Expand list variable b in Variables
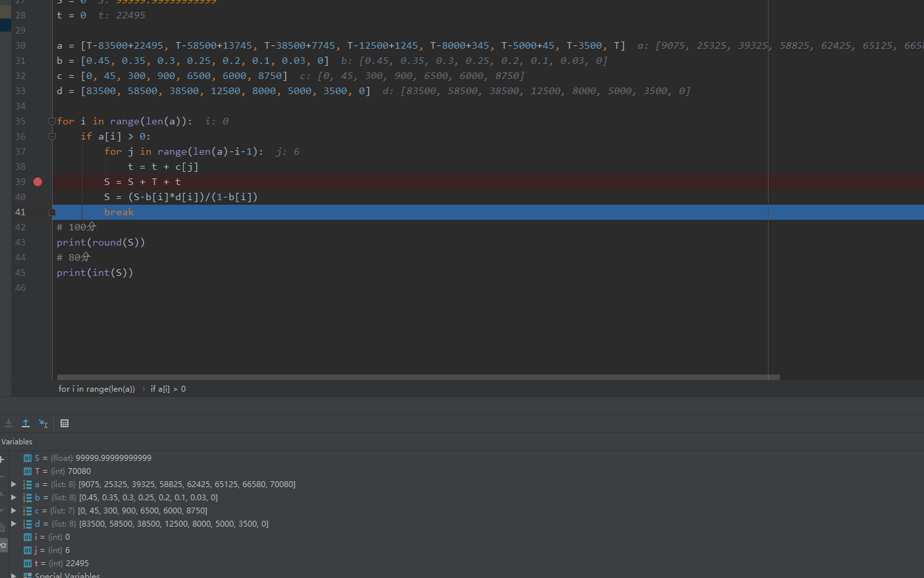The image size is (924, 578). click(13, 497)
